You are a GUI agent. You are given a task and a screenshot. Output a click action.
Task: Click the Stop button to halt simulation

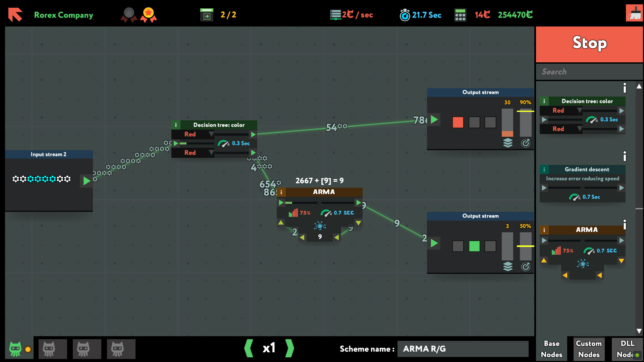coord(590,43)
